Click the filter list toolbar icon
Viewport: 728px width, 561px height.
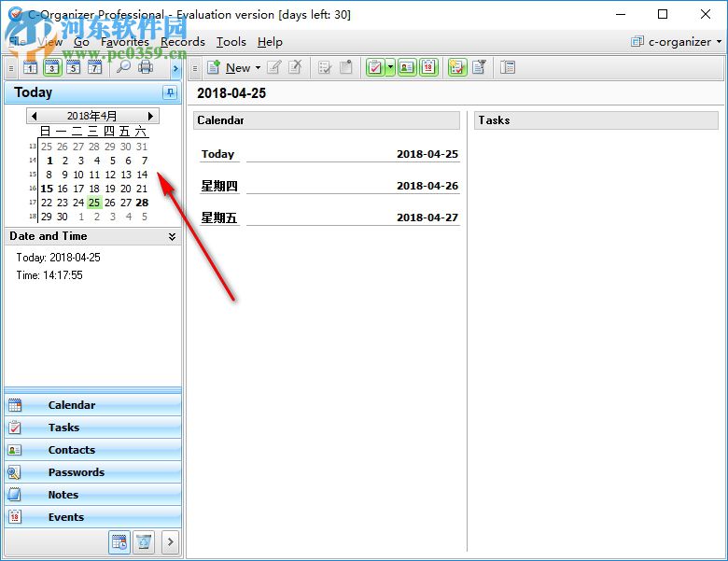pyautogui.click(x=479, y=67)
